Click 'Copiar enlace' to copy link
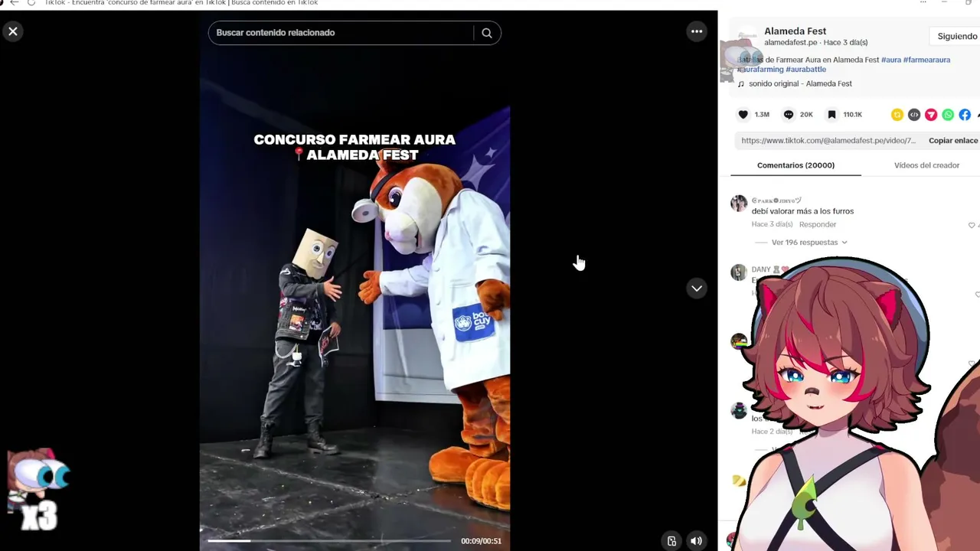This screenshot has height=551, width=980. pos(953,141)
